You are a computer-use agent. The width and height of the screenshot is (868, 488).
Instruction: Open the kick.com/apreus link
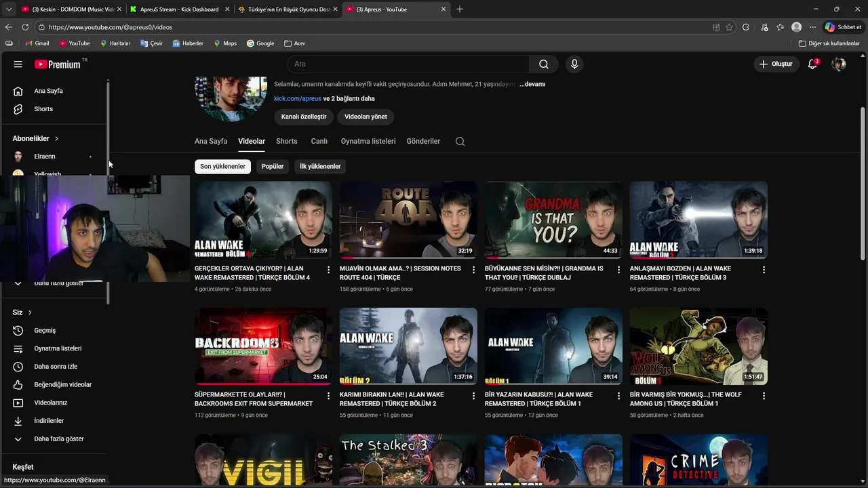pos(298,99)
